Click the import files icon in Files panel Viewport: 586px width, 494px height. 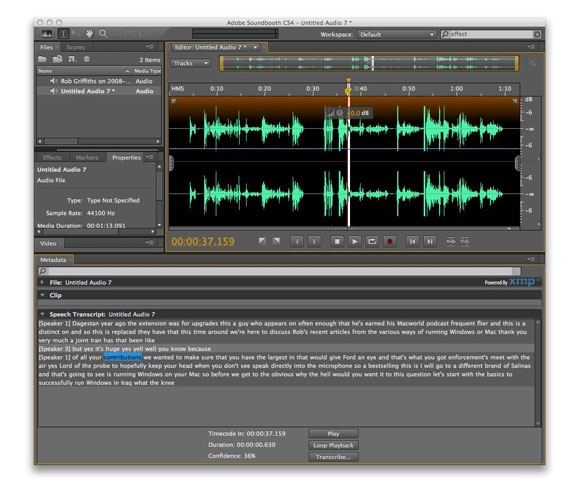(57, 59)
